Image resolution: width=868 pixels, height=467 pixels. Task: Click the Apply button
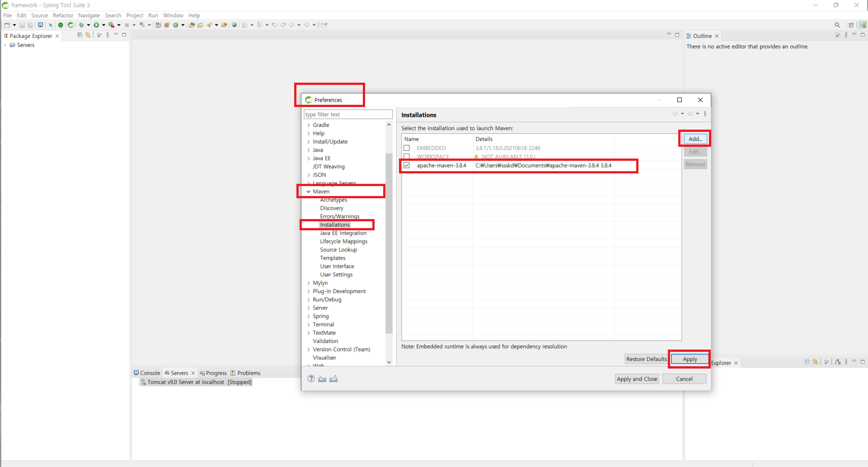pos(690,359)
